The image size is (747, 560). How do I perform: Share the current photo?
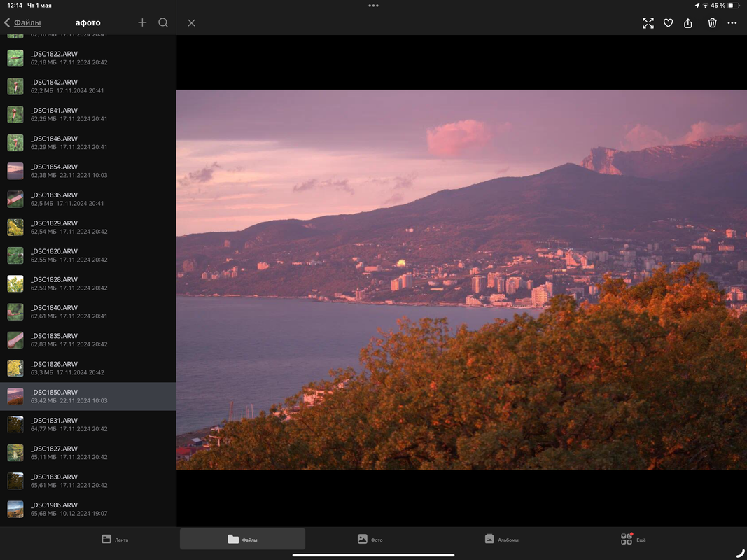pyautogui.click(x=687, y=23)
